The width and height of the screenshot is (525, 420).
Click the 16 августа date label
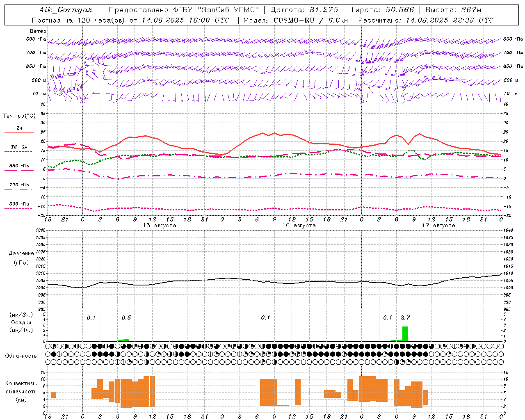click(299, 226)
